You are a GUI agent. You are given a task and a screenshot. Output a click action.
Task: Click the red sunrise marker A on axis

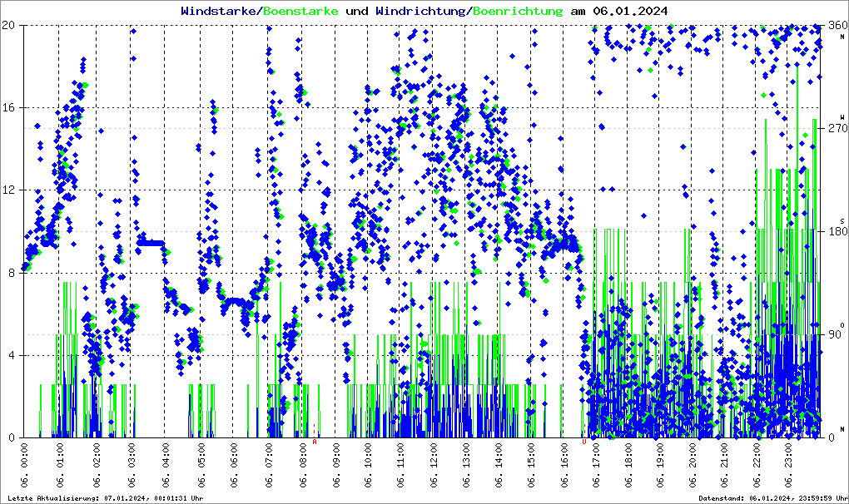(315, 442)
